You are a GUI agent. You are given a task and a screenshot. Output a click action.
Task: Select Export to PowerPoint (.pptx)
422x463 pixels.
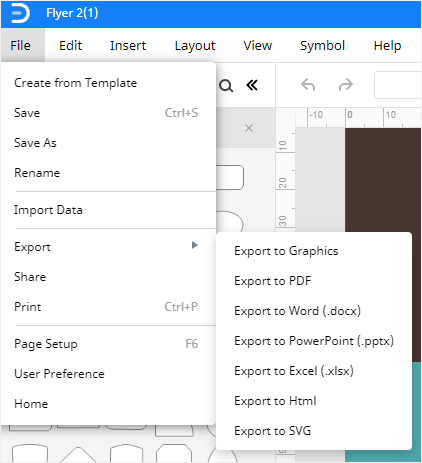(314, 341)
